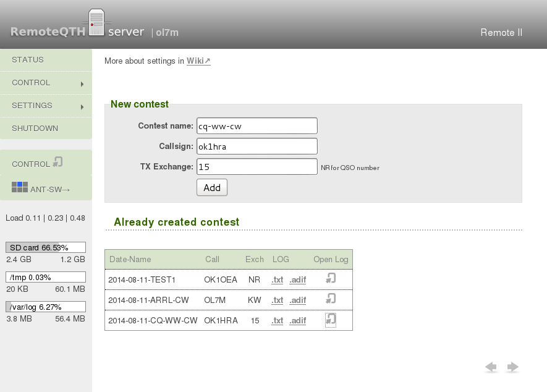Screen dimensions: 547x392
Task: Go to previous page with left arrow
Action: click(x=491, y=367)
